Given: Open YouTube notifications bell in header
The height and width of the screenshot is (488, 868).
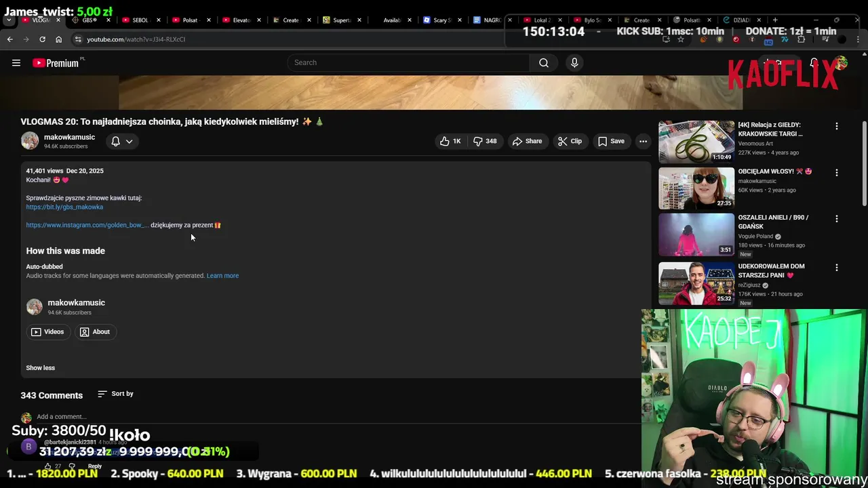Looking at the screenshot, I should [x=814, y=63].
